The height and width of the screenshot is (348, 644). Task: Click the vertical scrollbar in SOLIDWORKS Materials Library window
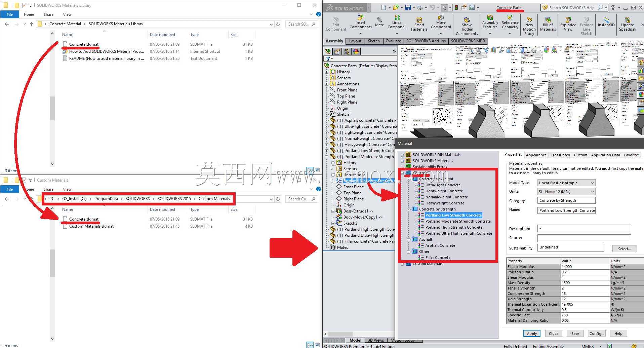click(x=52, y=108)
